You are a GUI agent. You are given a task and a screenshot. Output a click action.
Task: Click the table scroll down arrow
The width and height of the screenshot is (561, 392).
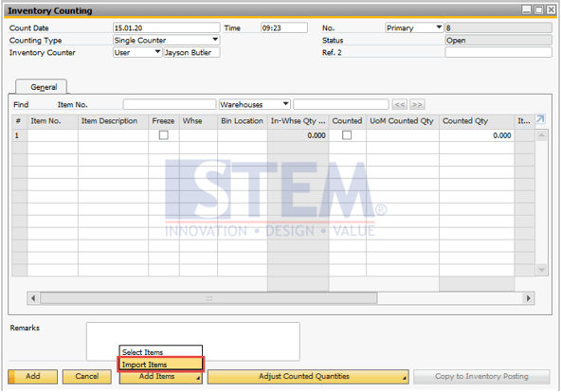pyautogui.click(x=541, y=270)
